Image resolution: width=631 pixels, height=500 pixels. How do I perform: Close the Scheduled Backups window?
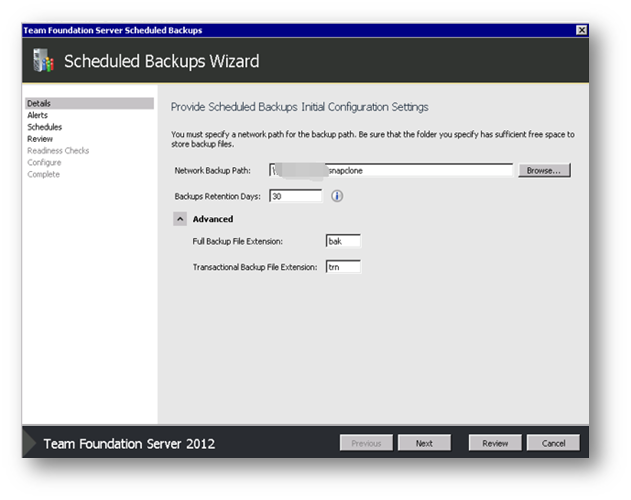581,30
